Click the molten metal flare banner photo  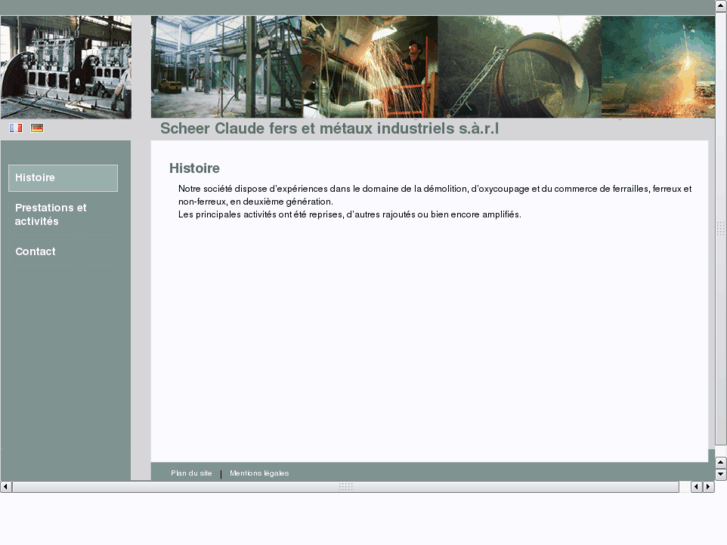click(x=658, y=67)
